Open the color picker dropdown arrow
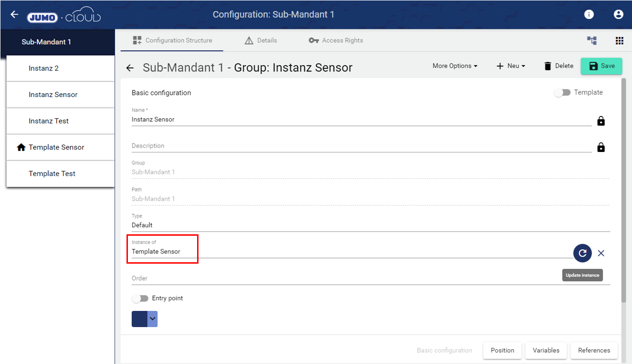 (x=152, y=319)
